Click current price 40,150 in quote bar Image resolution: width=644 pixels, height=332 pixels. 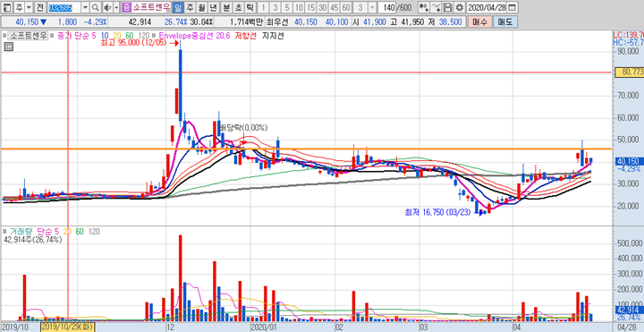[x=28, y=21]
